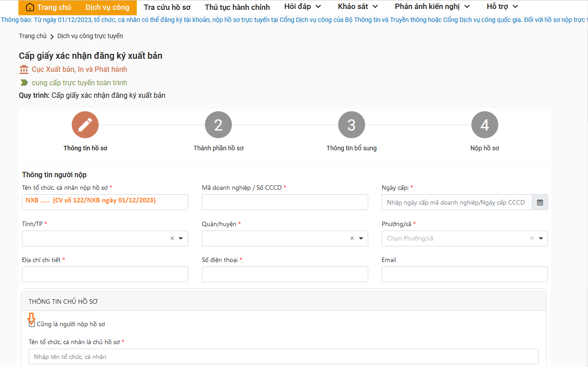Expand the Quận/huyện dropdown arrow
This screenshot has width=588, height=367.
coord(361,239)
